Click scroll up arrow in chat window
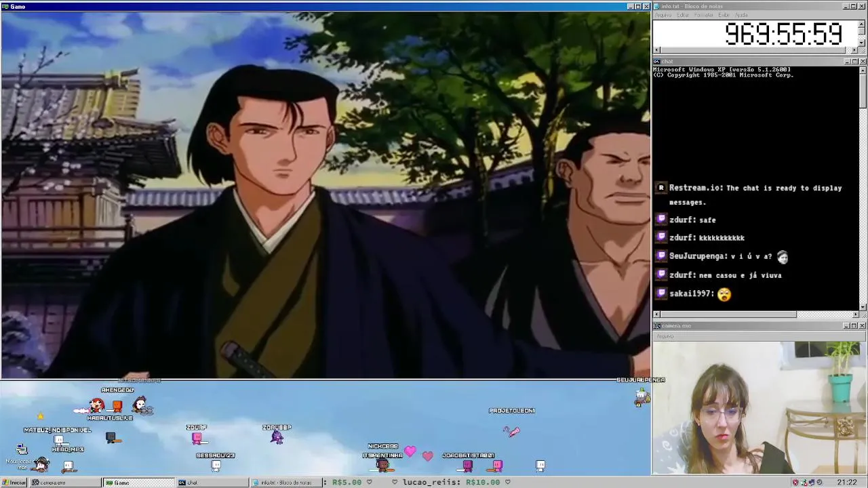868x488 pixels. tap(862, 69)
